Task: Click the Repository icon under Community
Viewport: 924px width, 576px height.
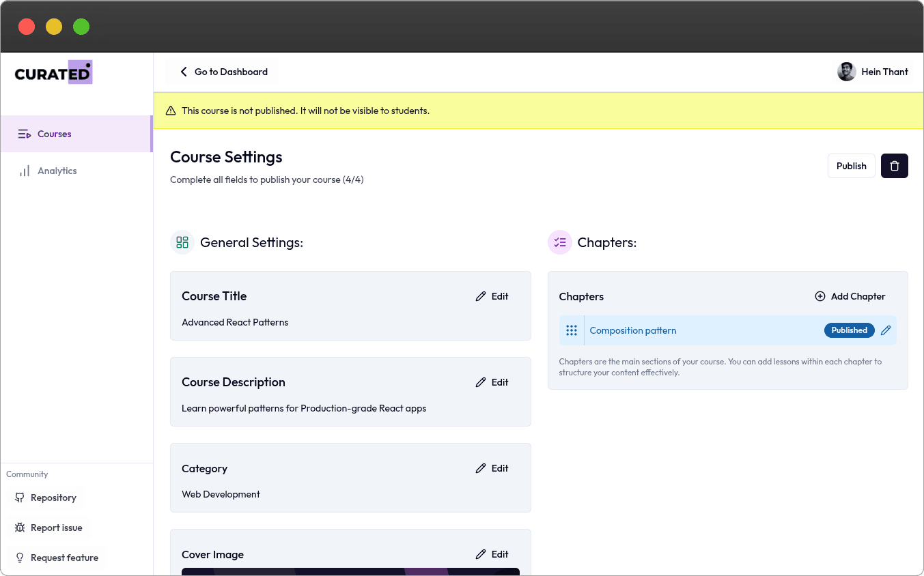Action: pos(18,498)
